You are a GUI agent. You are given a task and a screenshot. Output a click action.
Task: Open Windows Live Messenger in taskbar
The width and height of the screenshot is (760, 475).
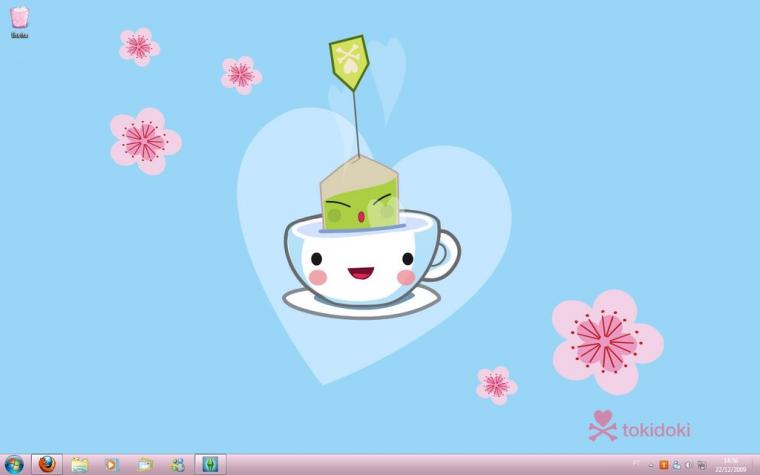click(x=177, y=465)
